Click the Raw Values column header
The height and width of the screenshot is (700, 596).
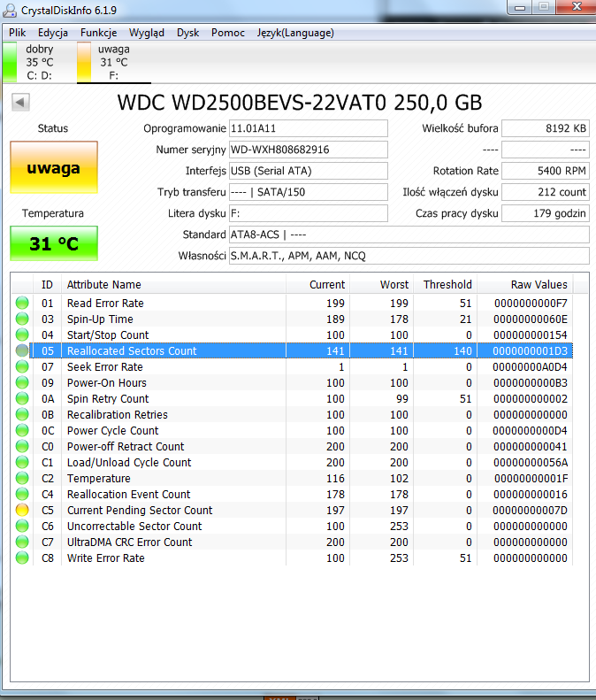(525, 284)
